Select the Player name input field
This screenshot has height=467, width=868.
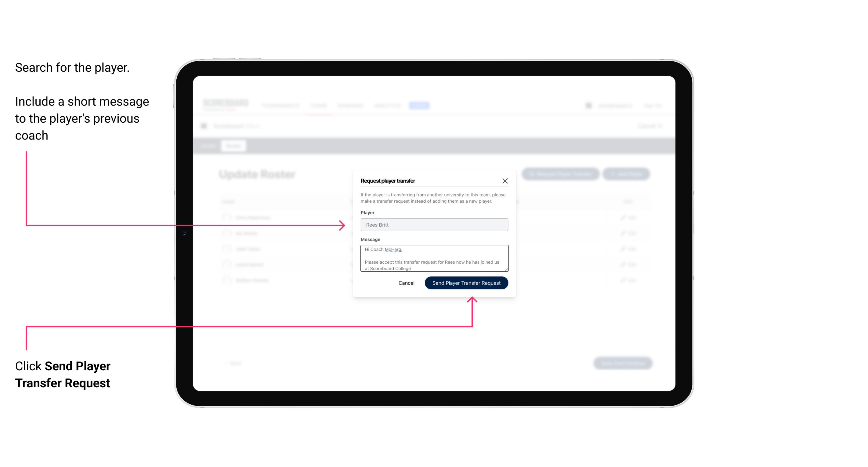click(x=434, y=224)
